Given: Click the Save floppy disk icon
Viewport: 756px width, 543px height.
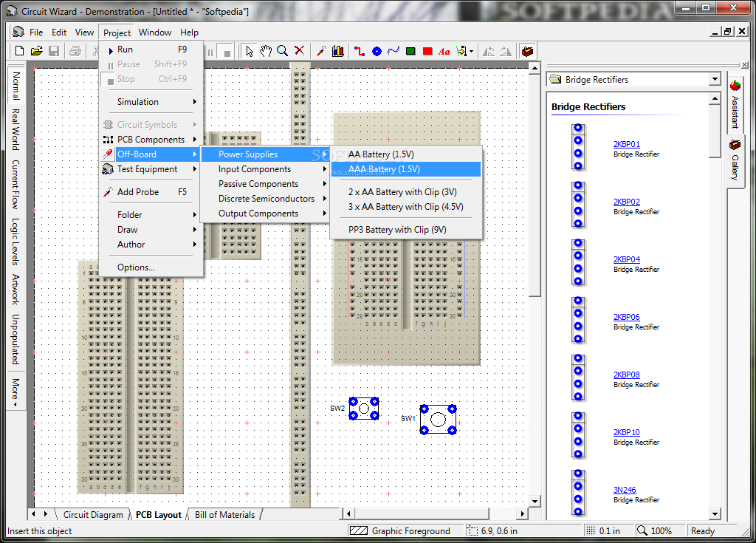Looking at the screenshot, I should point(54,51).
